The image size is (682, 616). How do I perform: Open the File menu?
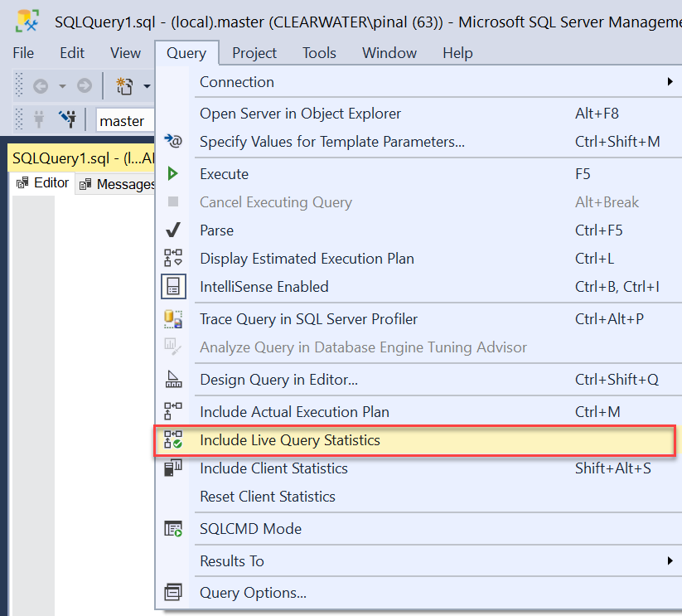point(23,53)
